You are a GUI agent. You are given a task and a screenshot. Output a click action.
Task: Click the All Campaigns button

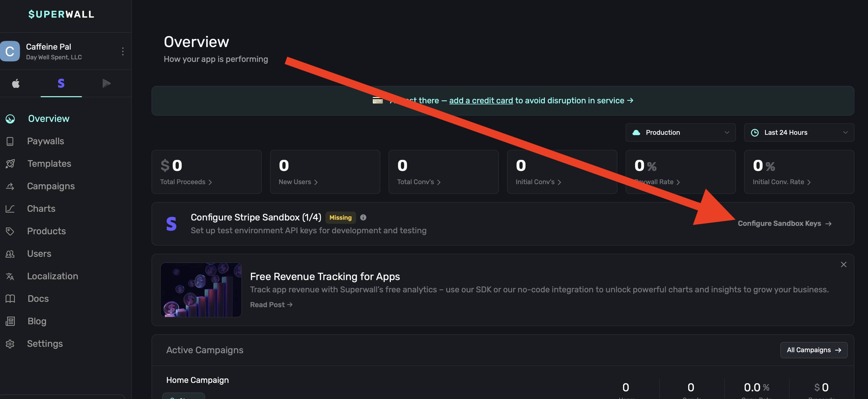tap(813, 350)
